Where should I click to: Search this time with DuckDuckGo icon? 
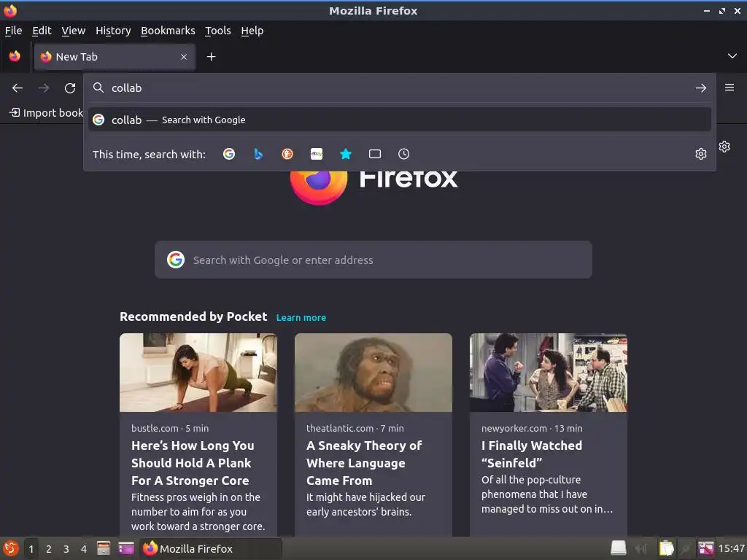coord(287,154)
